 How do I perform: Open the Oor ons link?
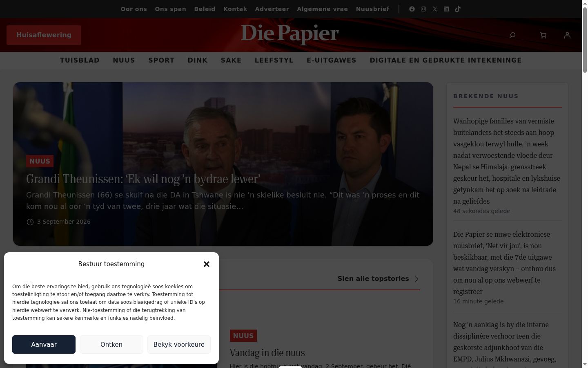pos(134,9)
